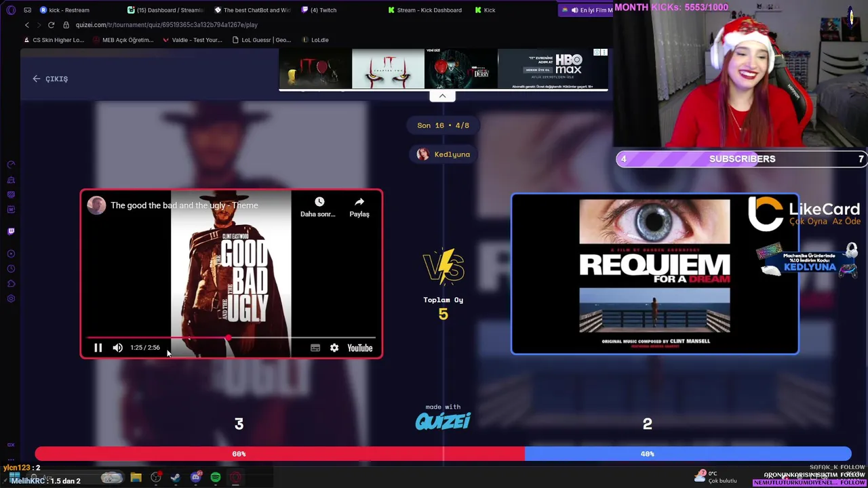
Task: Switch to the Kick tab
Action: click(513, 10)
